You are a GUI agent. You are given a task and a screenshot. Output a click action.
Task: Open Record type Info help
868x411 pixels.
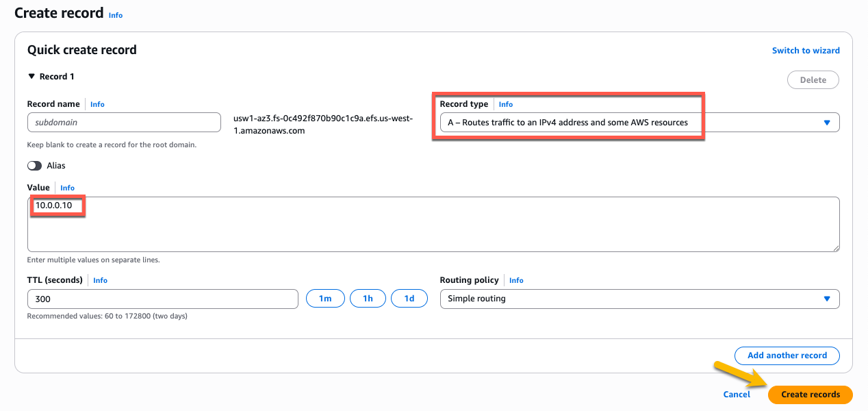[x=505, y=104]
